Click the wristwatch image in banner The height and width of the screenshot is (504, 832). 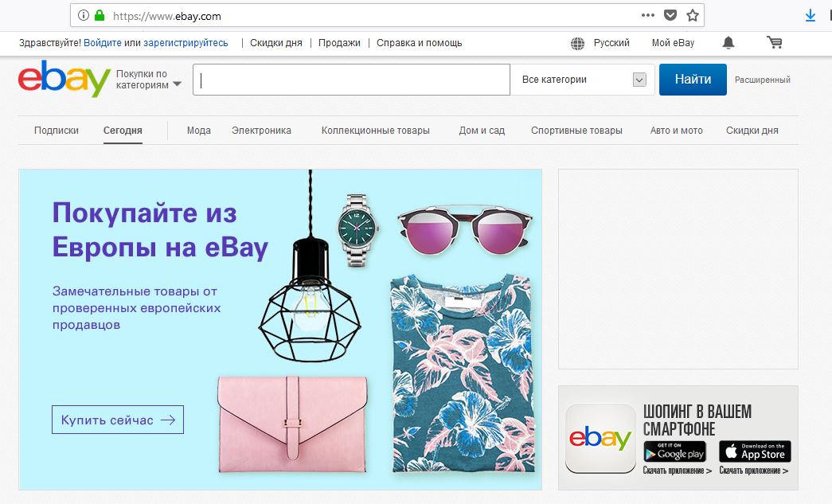(358, 230)
